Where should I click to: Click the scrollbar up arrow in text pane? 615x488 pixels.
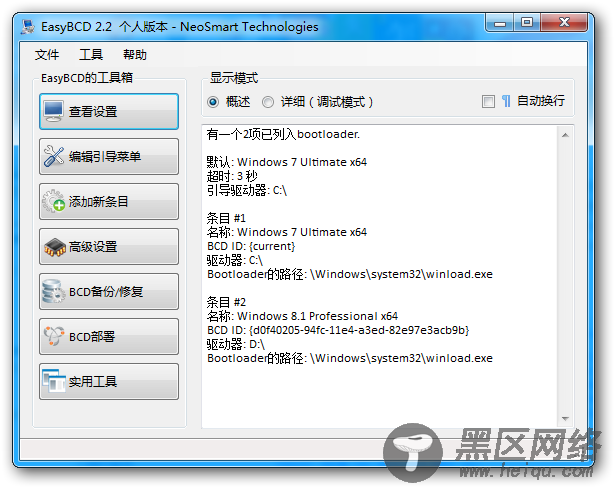[x=565, y=135]
